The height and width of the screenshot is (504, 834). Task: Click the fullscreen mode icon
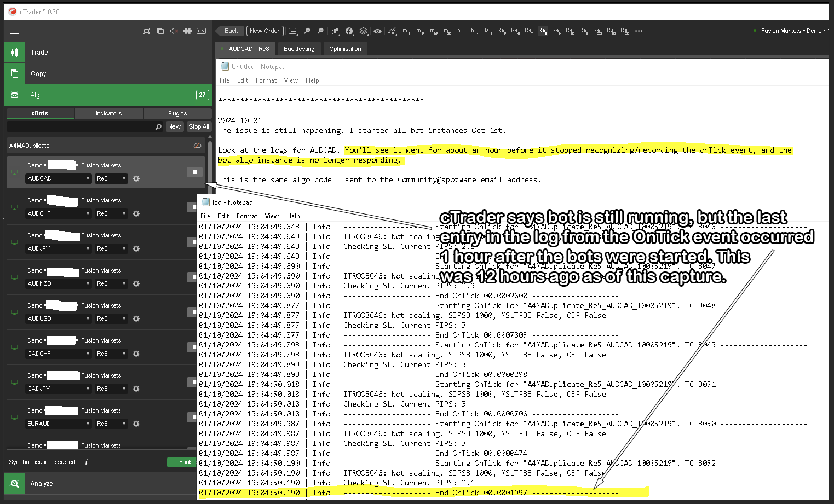146,31
